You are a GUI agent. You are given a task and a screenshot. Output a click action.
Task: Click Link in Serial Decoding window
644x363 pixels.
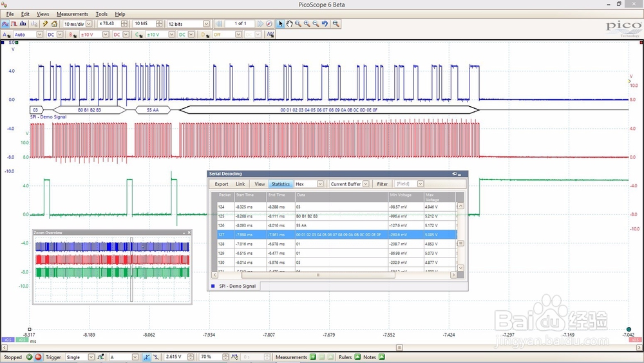click(x=240, y=184)
